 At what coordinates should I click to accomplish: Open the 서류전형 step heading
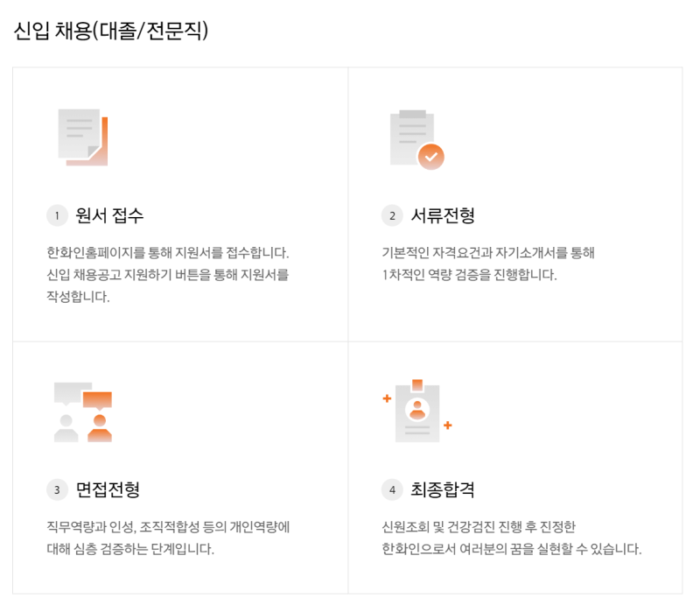click(x=443, y=215)
